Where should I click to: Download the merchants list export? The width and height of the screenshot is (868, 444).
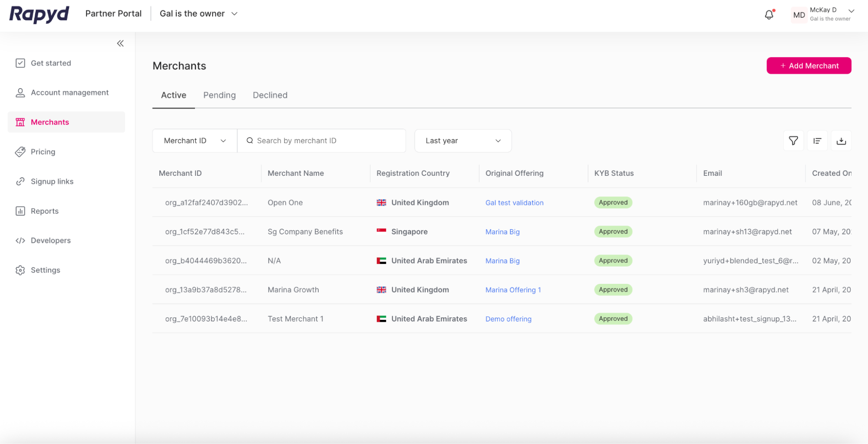tap(841, 141)
